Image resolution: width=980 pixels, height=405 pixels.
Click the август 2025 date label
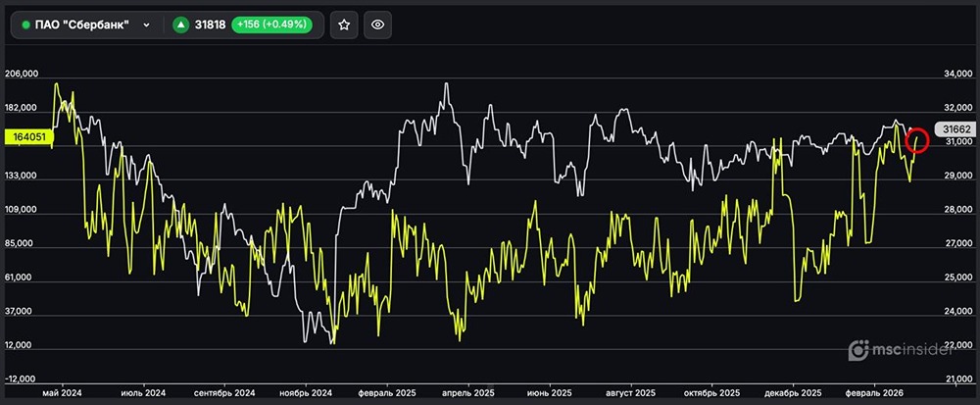(630, 394)
